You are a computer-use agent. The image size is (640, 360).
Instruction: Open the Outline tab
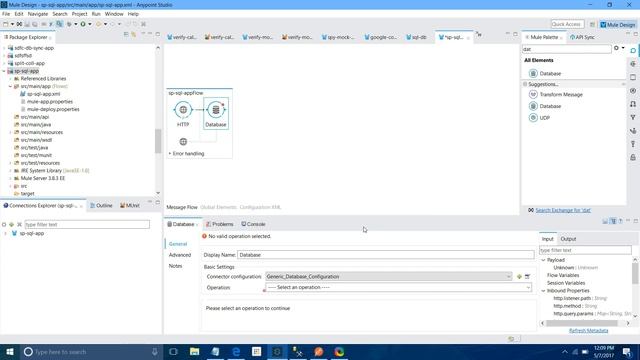point(101,206)
